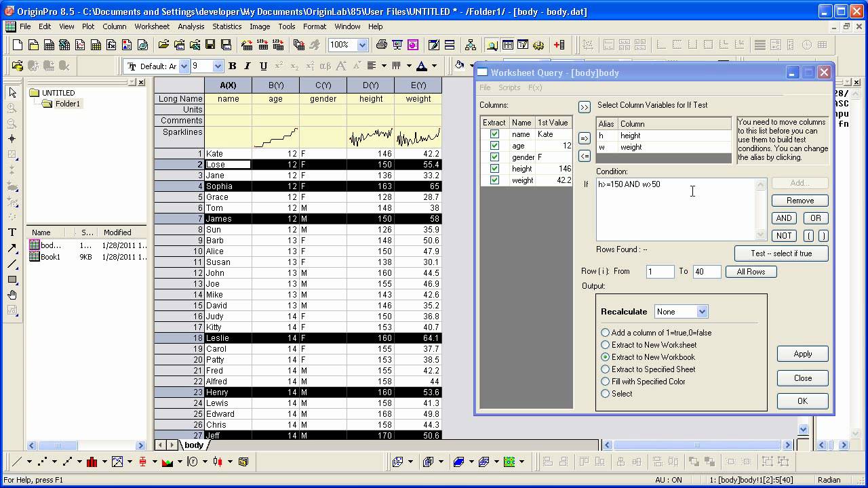Select the Screen Reader crosshair tool
Screen dimensions: 868x488
[12, 138]
